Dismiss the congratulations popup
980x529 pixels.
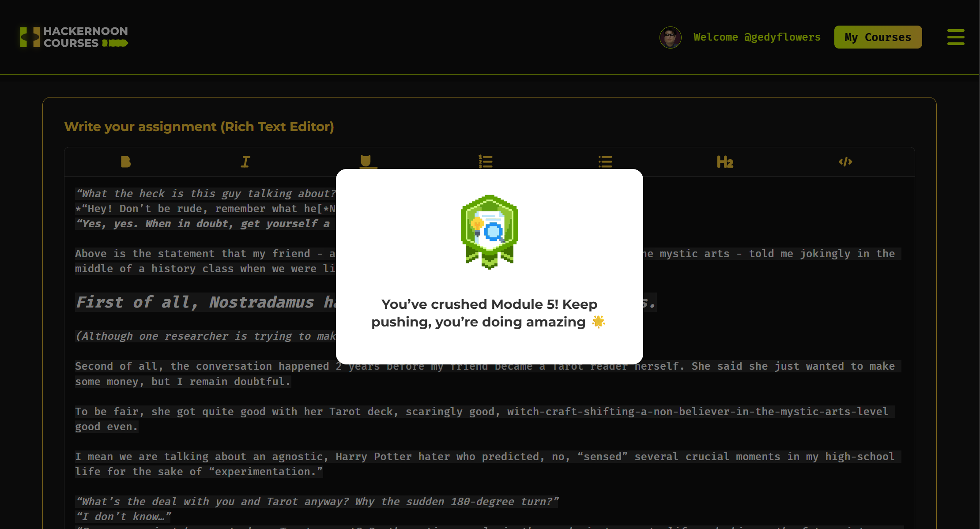pyautogui.click(x=489, y=265)
